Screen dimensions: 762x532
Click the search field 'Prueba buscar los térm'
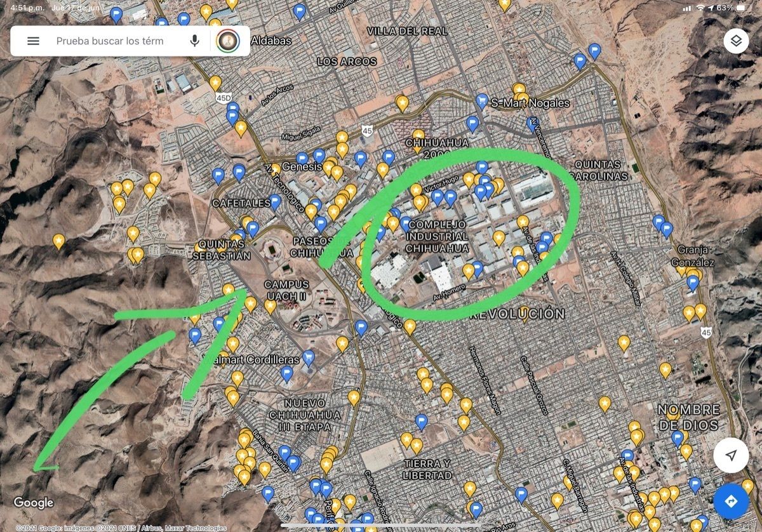110,41
